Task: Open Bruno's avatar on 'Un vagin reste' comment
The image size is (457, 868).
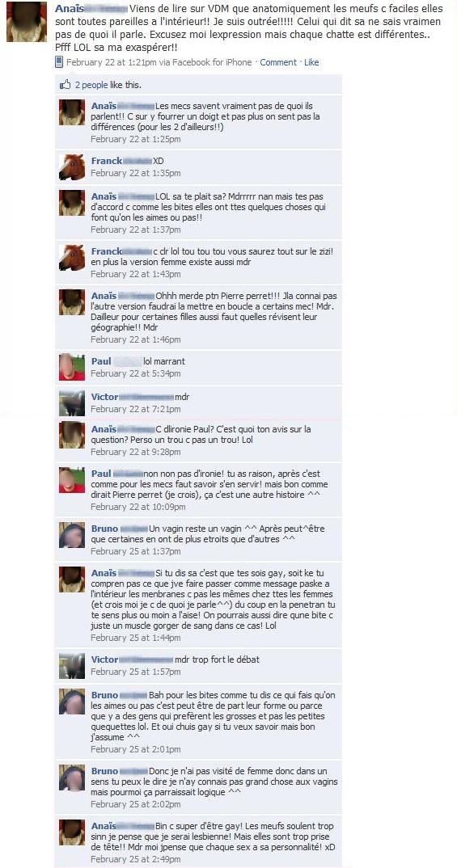Action: pos(72,535)
